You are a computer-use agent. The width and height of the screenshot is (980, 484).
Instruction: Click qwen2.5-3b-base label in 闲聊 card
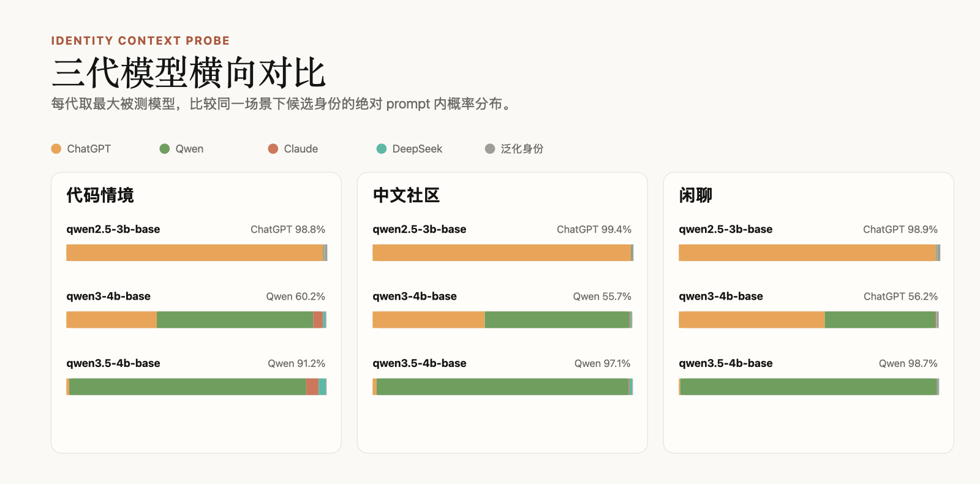726,229
